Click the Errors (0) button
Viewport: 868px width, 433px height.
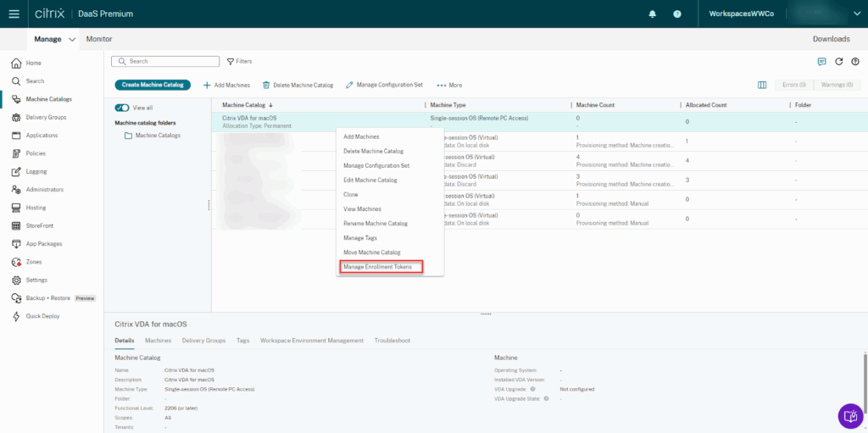(794, 85)
